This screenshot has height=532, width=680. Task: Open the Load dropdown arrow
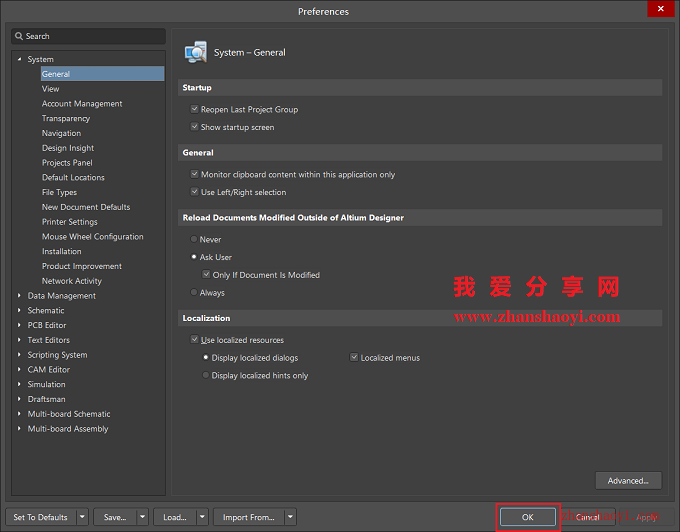pyautogui.click(x=202, y=517)
